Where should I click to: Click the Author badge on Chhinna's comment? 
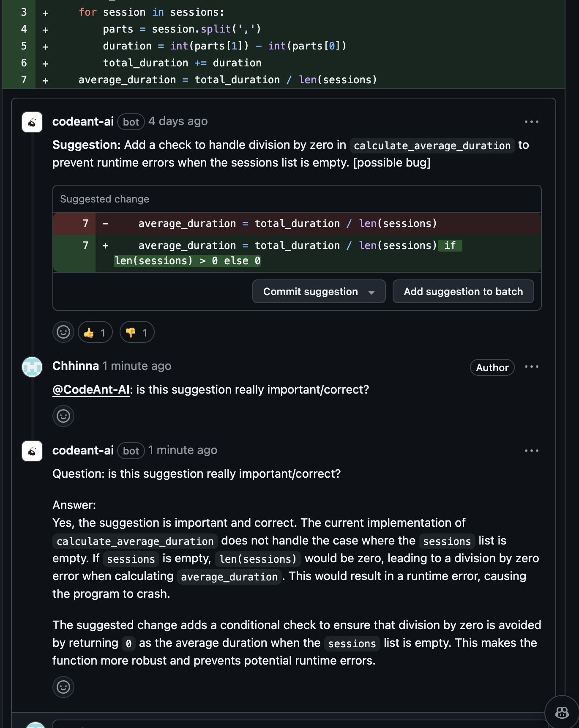[492, 367]
